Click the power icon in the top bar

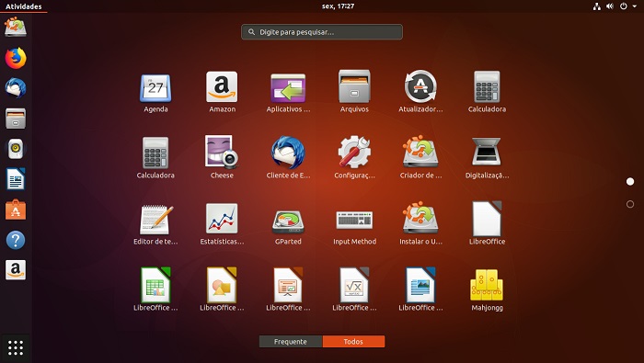pyautogui.click(x=624, y=6)
